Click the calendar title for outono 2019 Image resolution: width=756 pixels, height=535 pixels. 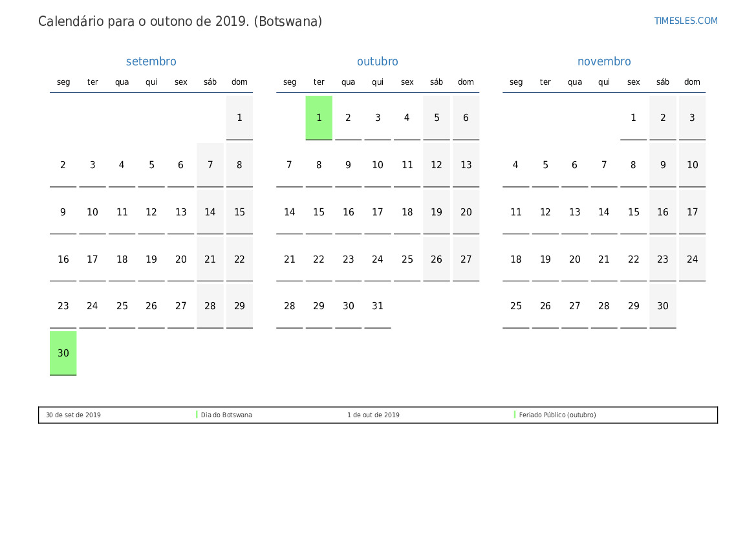point(180,21)
